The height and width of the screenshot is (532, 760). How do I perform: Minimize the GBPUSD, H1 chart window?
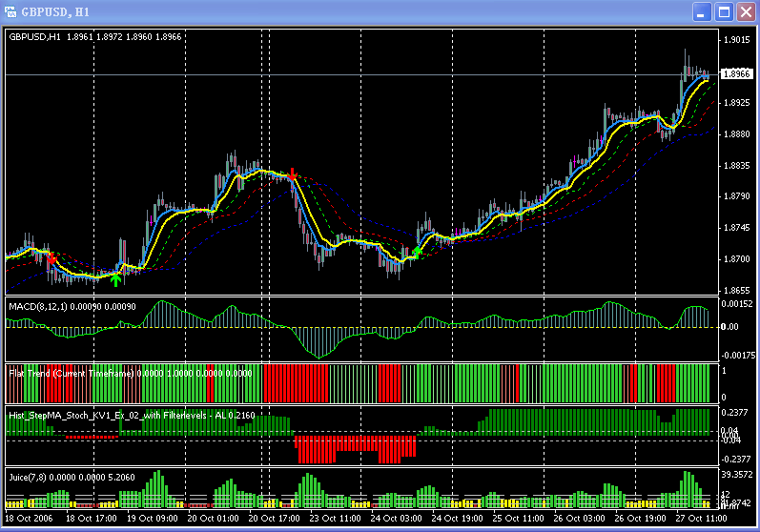click(701, 12)
